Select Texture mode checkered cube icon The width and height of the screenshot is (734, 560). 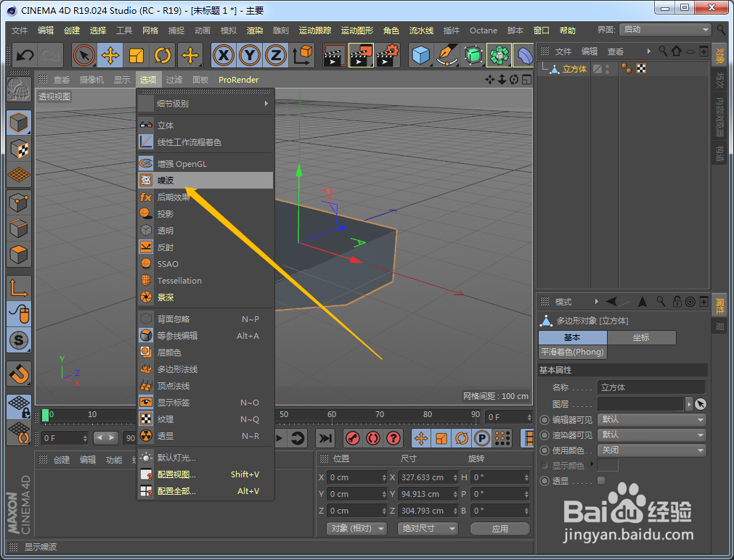[x=19, y=149]
